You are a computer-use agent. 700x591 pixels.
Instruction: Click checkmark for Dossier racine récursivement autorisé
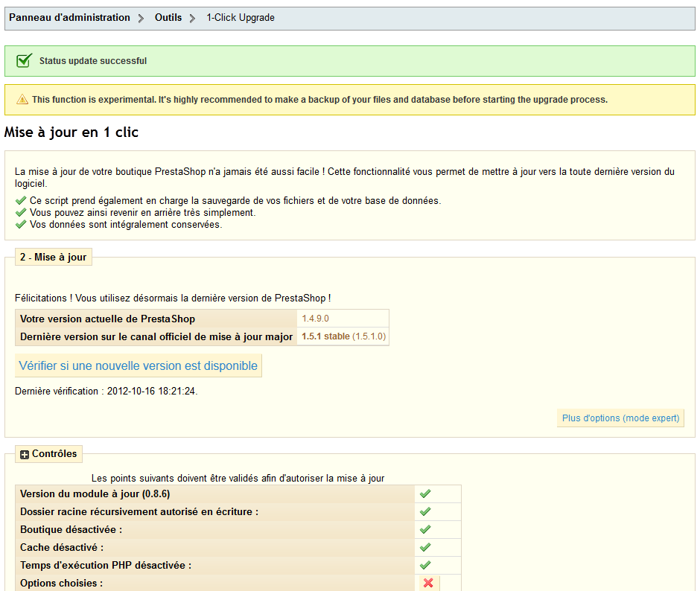click(x=425, y=511)
